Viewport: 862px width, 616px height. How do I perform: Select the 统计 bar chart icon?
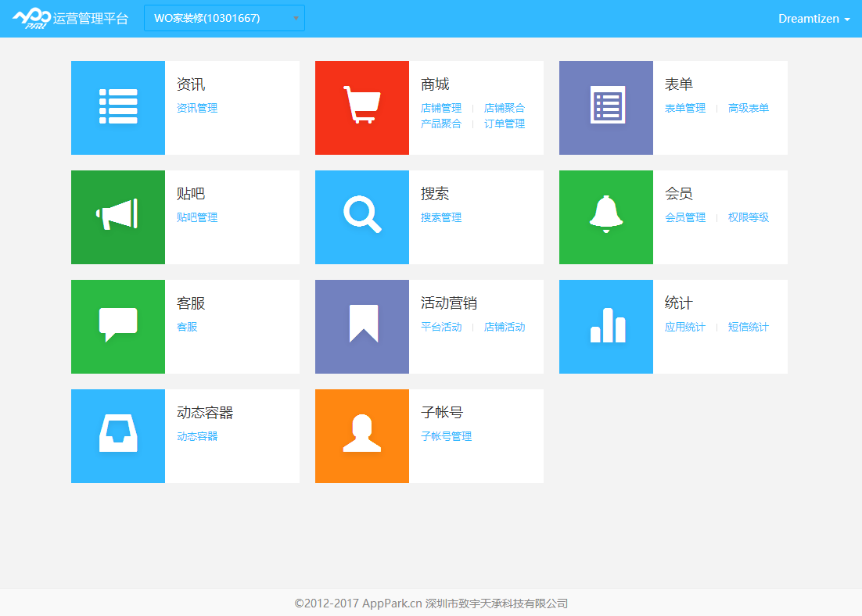605,326
